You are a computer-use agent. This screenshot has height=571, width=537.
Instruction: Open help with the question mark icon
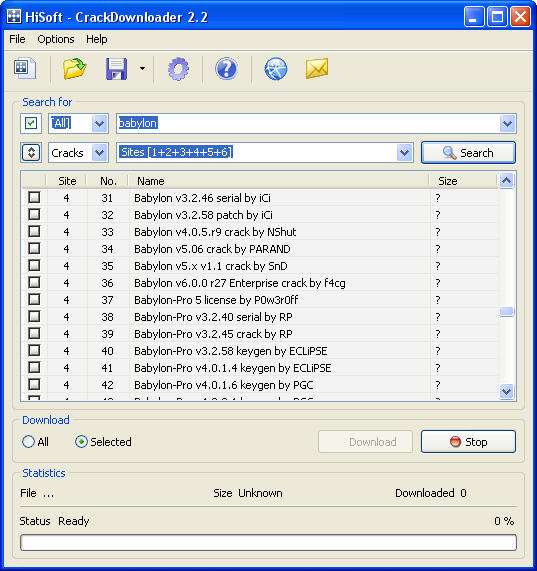(x=226, y=68)
